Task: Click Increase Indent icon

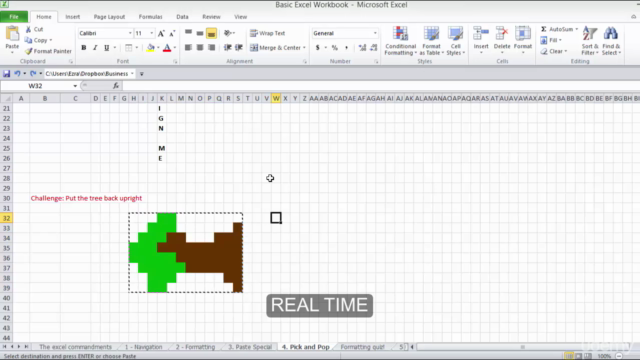Action: 239,48
